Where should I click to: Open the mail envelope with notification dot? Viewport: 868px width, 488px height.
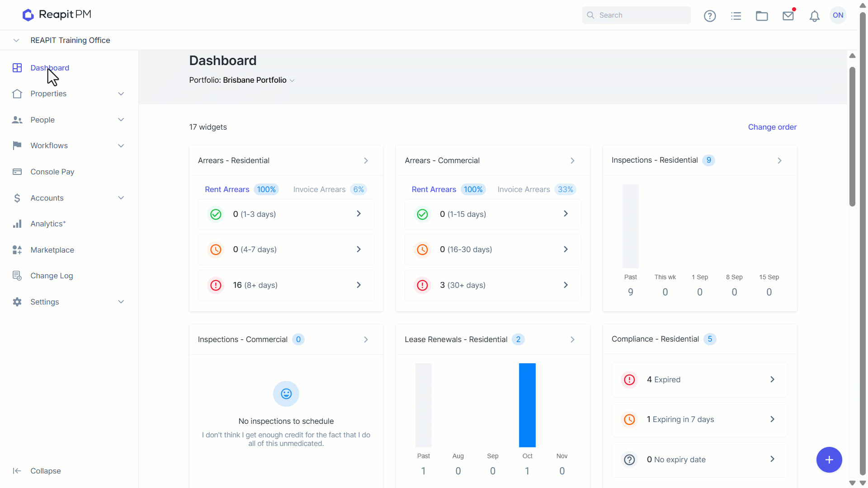tap(788, 16)
